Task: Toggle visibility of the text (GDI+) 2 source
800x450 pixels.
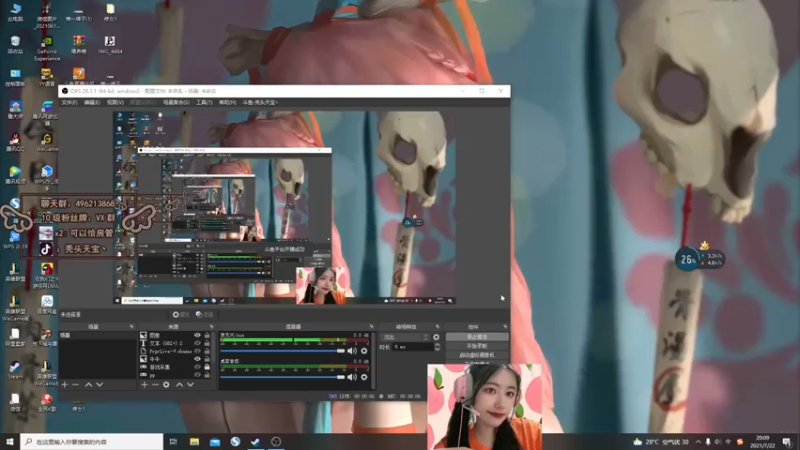Action: coord(197,343)
